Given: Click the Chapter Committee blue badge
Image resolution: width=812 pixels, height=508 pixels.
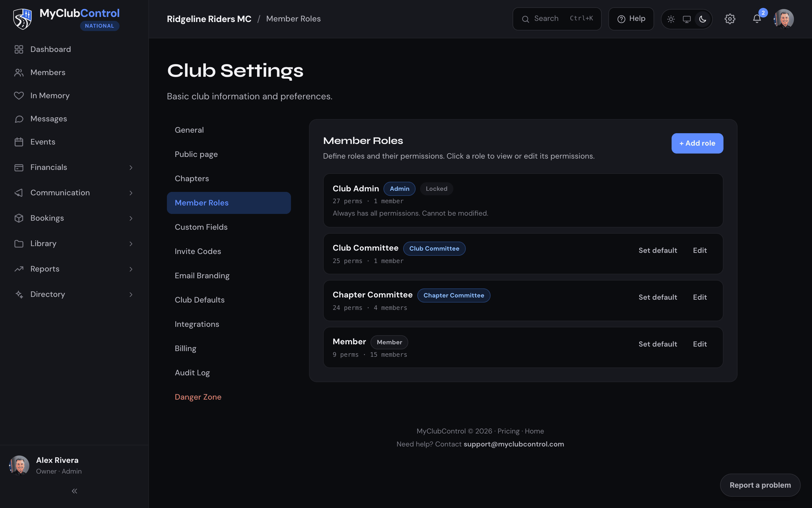Looking at the screenshot, I should [454, 296].
